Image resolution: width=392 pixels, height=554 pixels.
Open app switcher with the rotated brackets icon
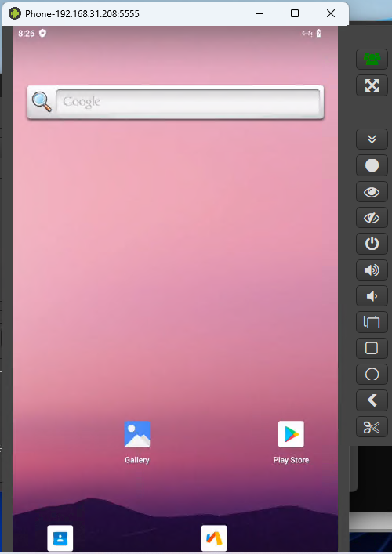(372, 322)
